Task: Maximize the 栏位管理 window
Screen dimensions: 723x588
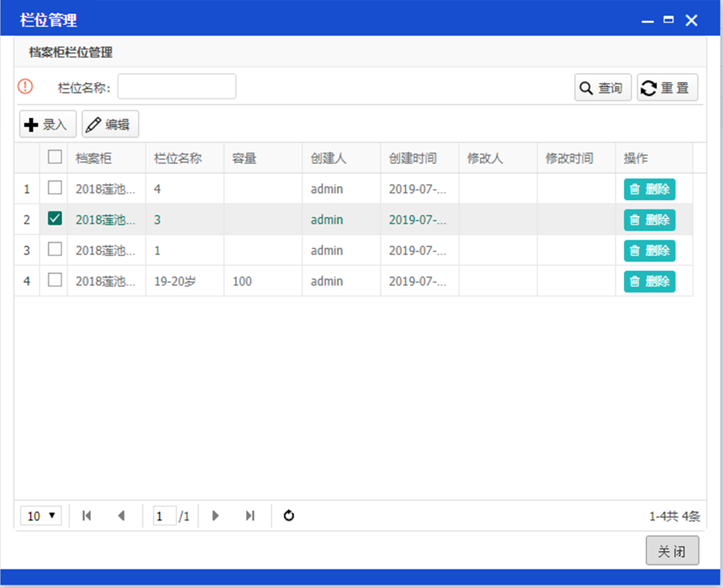Action: click(668, 20)
